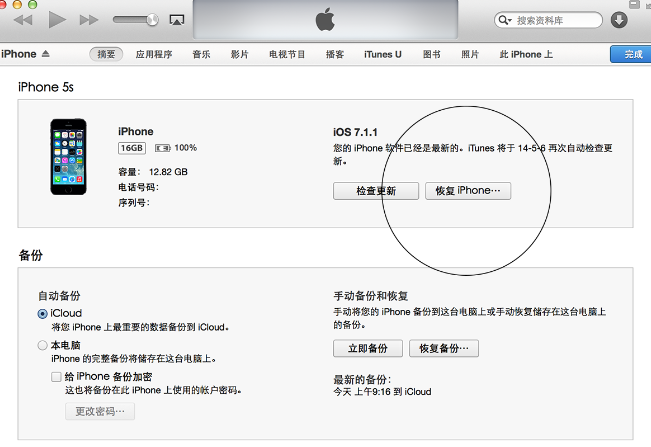Screen dimensions: 651x447
Task: Click the iOS 7.1.1 version text
Action: coord(355,132)
